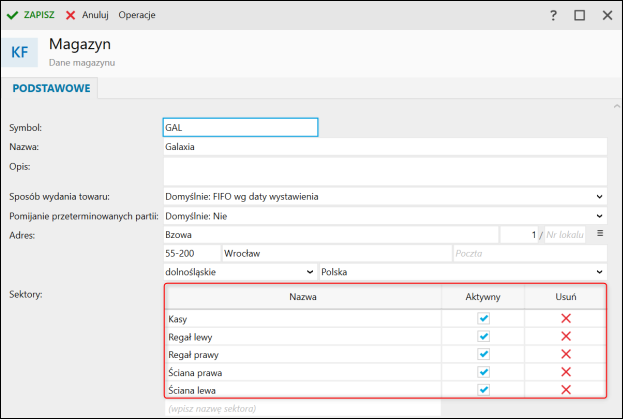Uncheck Aktywny for Kasy sector
The image size is (623, 419).
click(484, 318)
